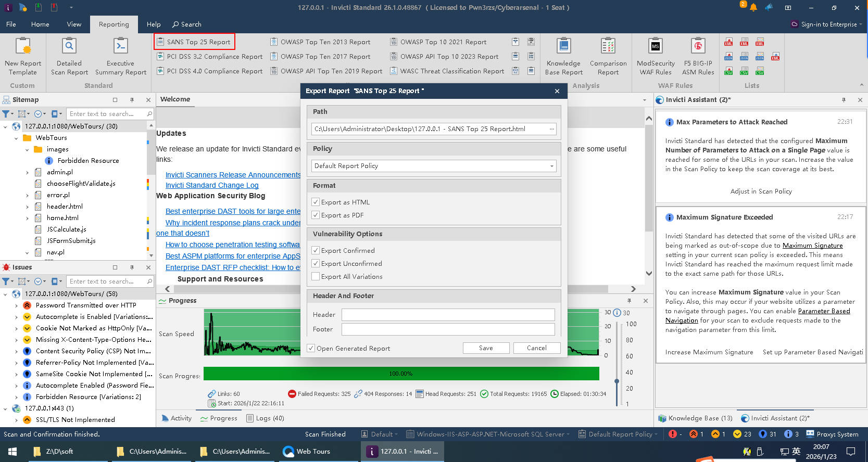Enable Export All Variations checkbox

[316, 276]
